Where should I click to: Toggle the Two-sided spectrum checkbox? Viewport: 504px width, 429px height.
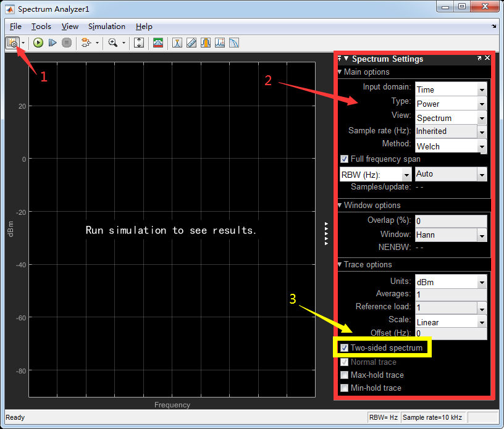(344, 348)
